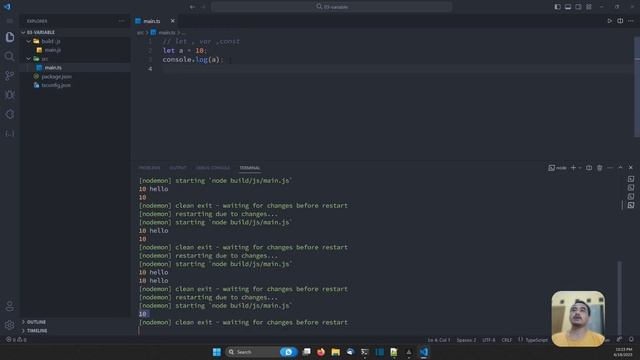640x360 pixels.
Task: Click the editor minimap scrollbar
Action: (637, 87)
